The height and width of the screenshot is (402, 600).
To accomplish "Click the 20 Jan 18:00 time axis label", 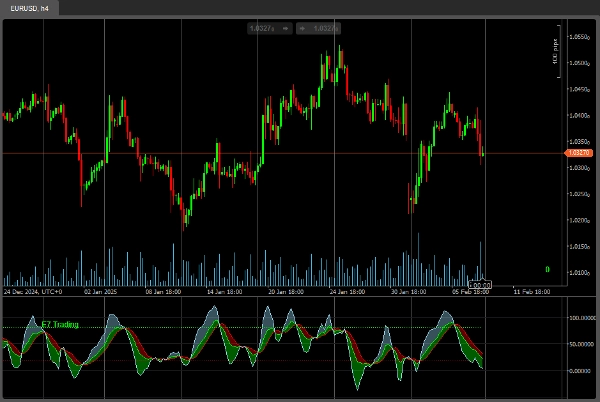I will pyautogui.click(x=286, y=291).
